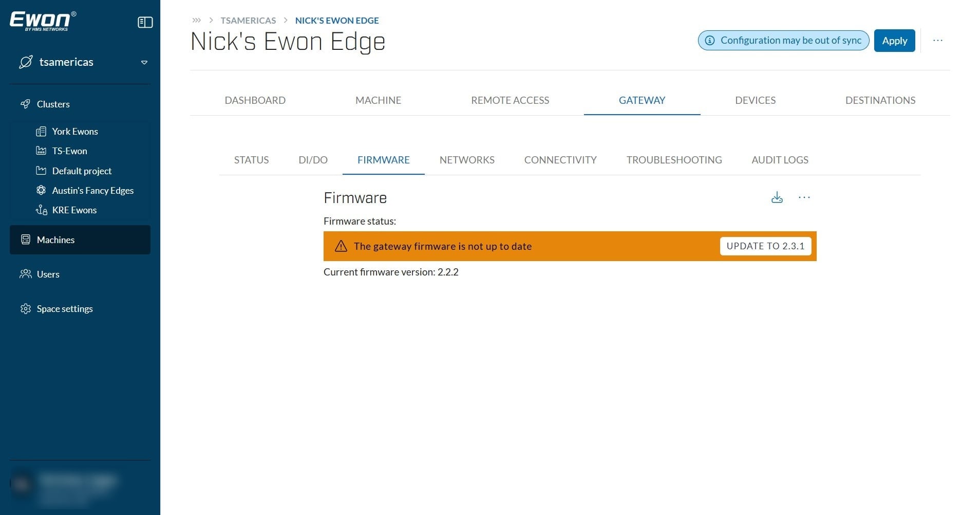The image size is (980, 515).
Task: Click the TS-Ewon factory icon
Action: click(41, 151)
